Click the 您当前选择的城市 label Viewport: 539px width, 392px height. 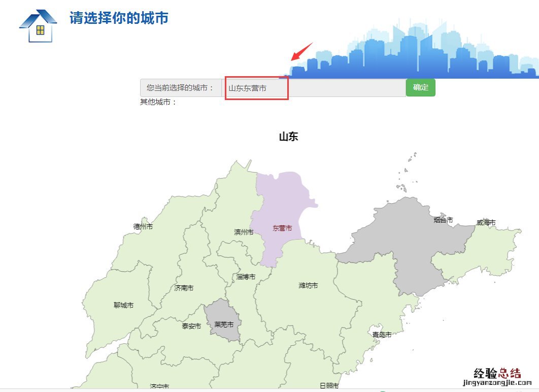[180, 88]
